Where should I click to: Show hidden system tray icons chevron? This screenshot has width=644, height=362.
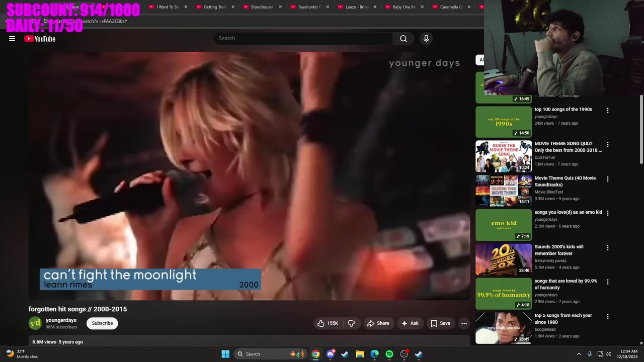[x=579, y=354]
